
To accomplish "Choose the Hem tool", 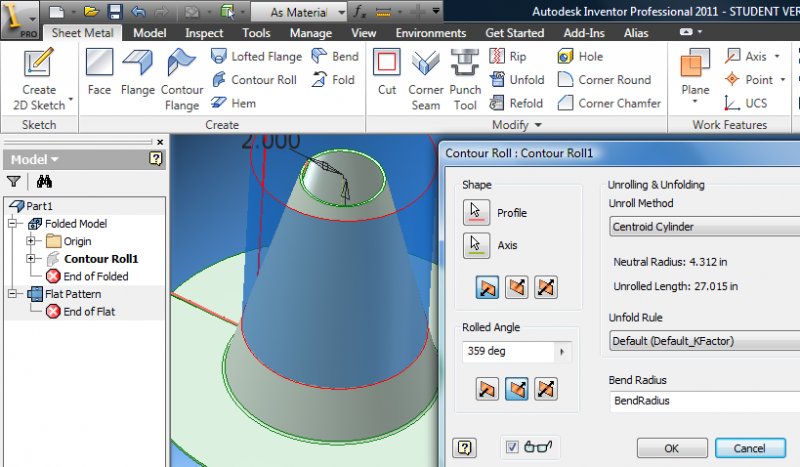I will 233,103.
